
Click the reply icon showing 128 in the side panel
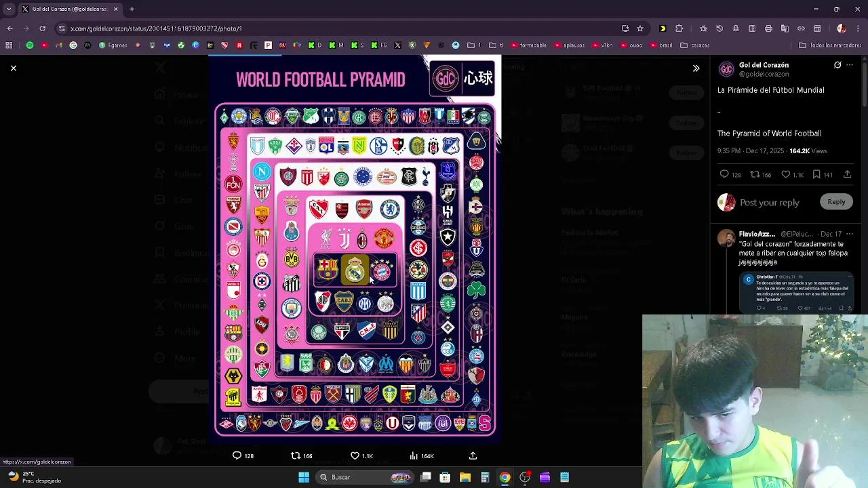pos(724,175)
